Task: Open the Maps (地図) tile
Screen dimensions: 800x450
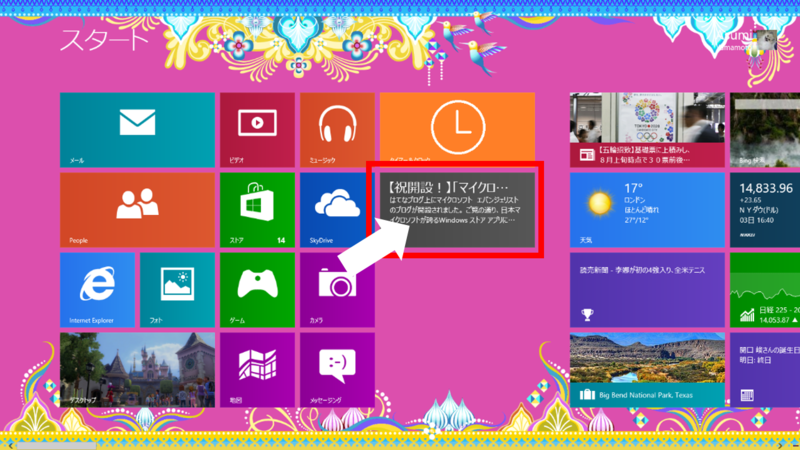Action: [257, 370]
